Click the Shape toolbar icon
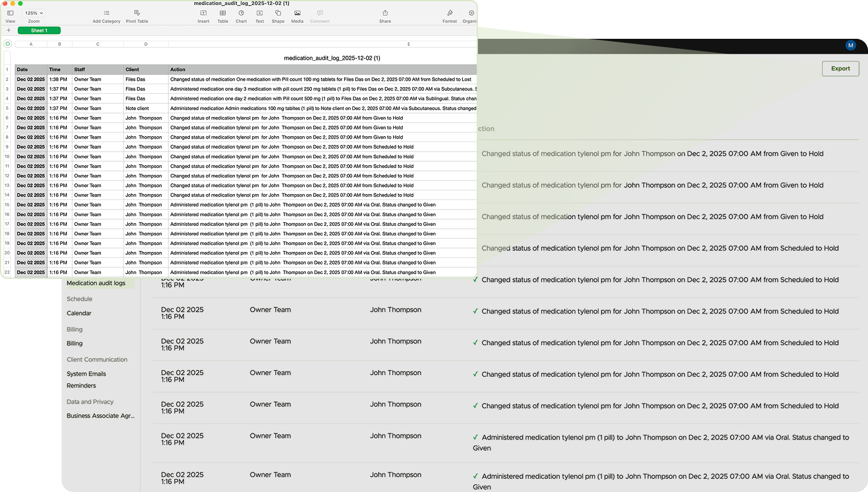This screenshot has height=492, width=868. (x=278, y=13)
